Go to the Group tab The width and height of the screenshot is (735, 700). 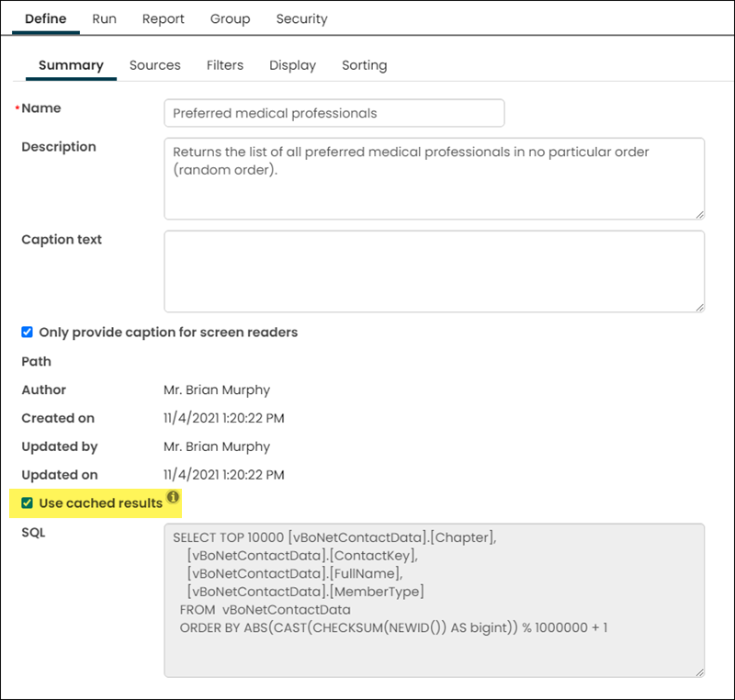click(231, 18)
